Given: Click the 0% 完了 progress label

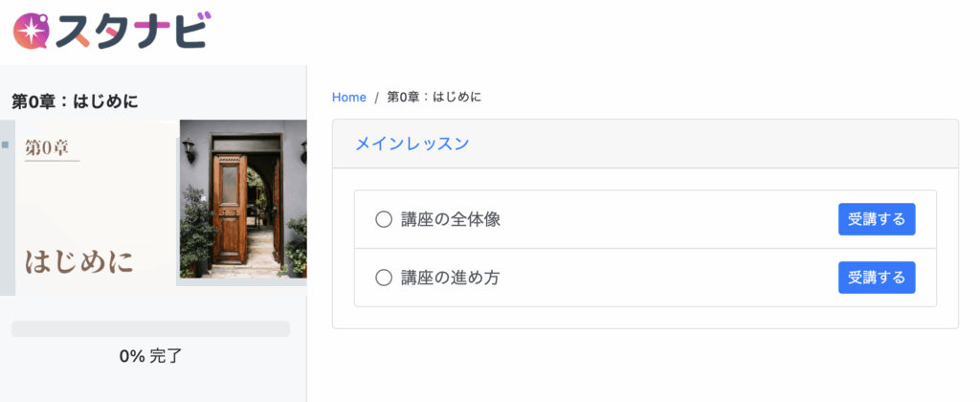Looking at the screenshot, I should coord(150,356).
